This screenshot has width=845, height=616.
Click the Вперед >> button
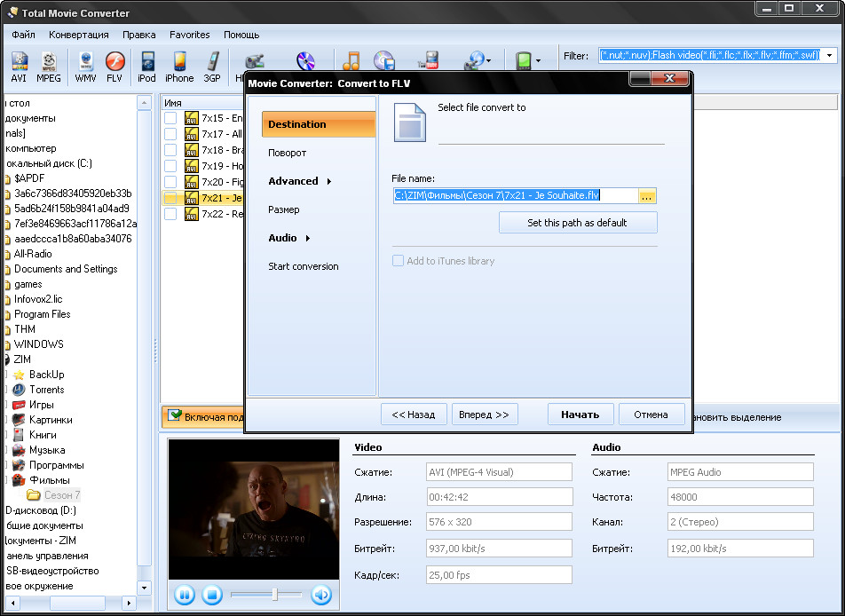coord(485,415)
